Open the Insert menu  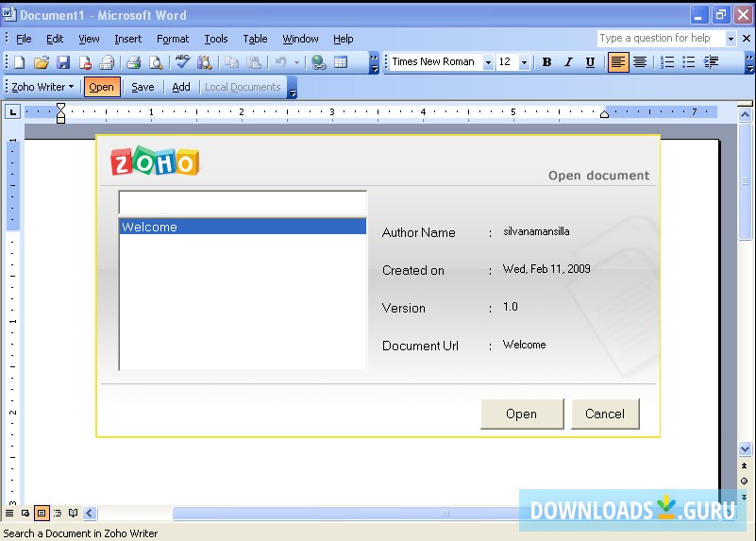tap(127, 39)
